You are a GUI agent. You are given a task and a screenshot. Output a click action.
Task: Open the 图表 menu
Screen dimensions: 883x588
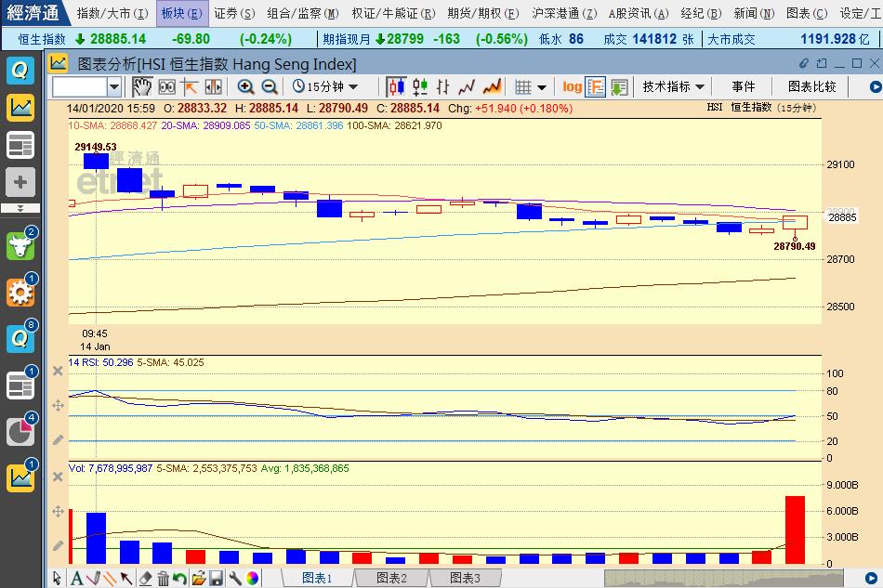807,13
